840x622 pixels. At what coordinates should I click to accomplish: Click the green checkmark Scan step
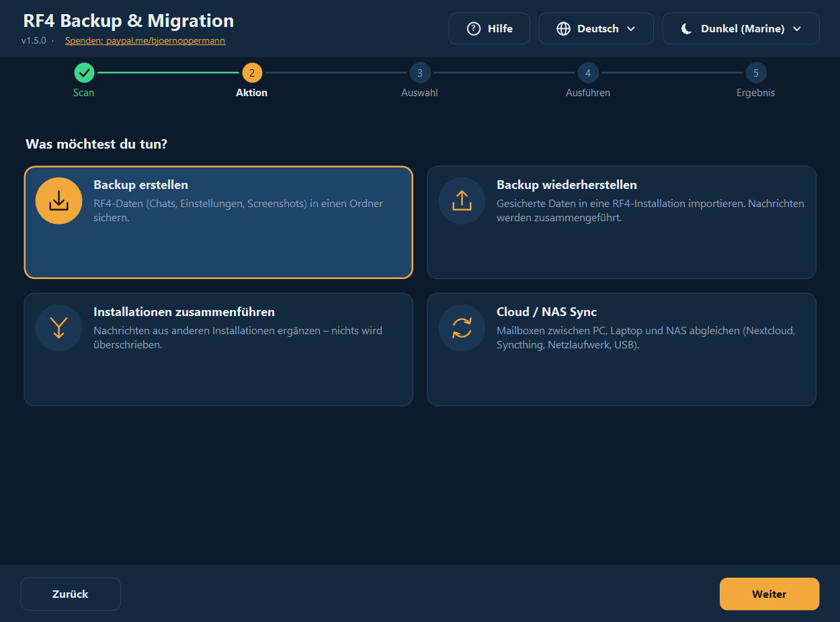click(84, 73)
